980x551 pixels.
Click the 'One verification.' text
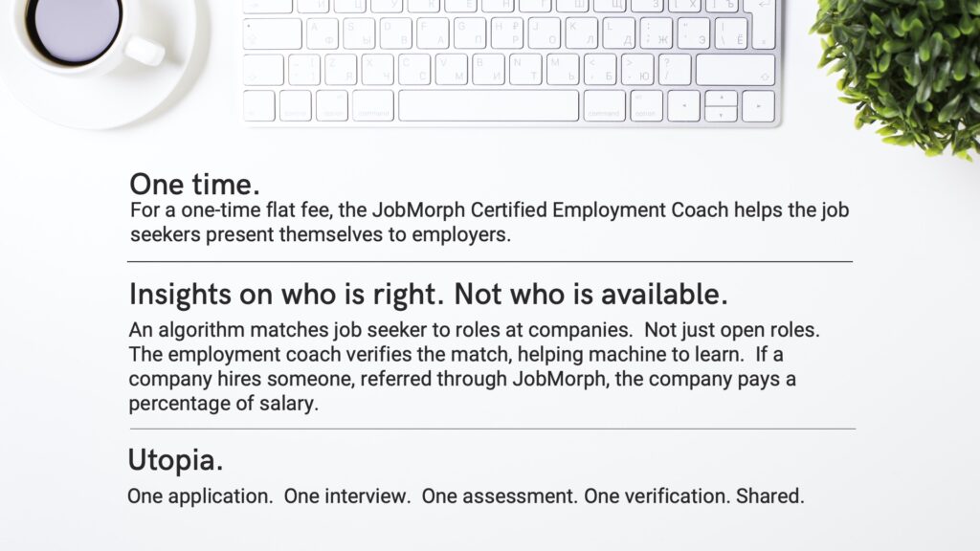click(657, 496)
